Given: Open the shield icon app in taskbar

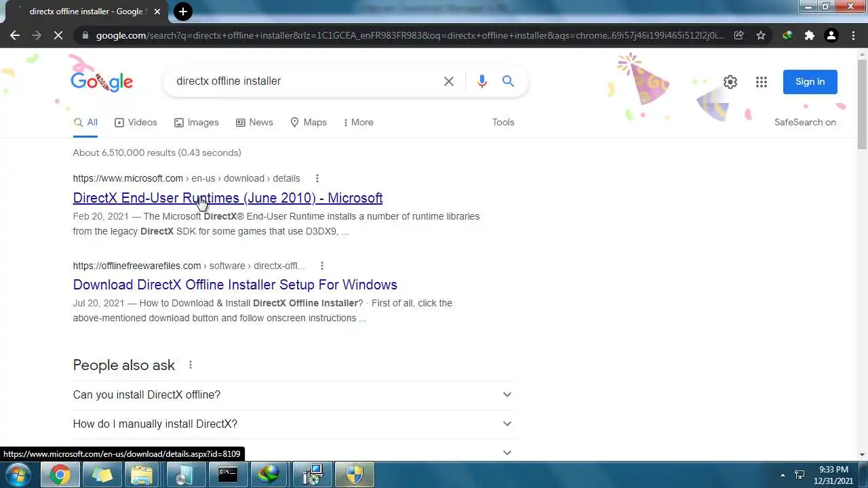Looking at the screenshot, I should point(354,475).
